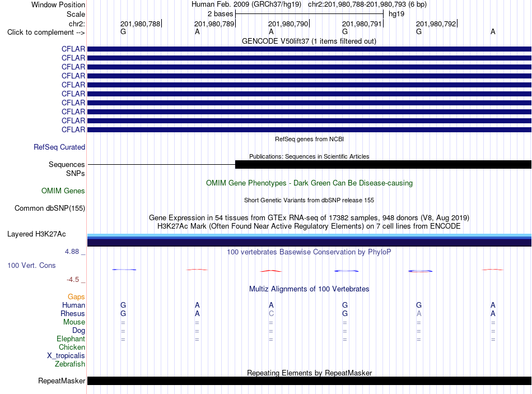Click the topmost CFLAR blue exon bar
The height and width of the screenshot is (394, 532).
[x=309, y=49]
